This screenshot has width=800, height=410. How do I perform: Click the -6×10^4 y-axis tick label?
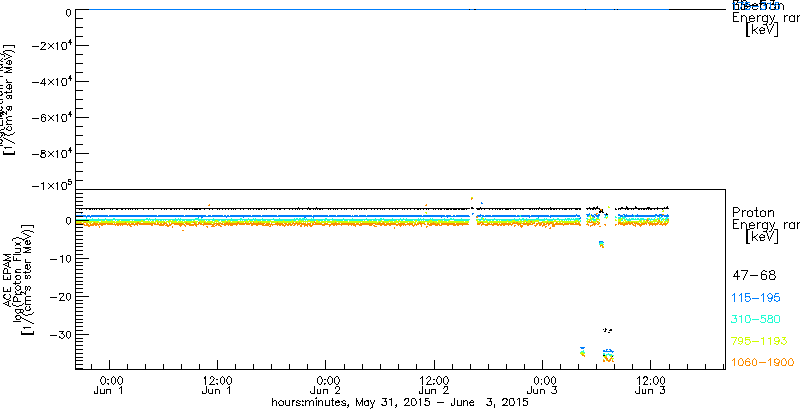[x=52, y=118]
